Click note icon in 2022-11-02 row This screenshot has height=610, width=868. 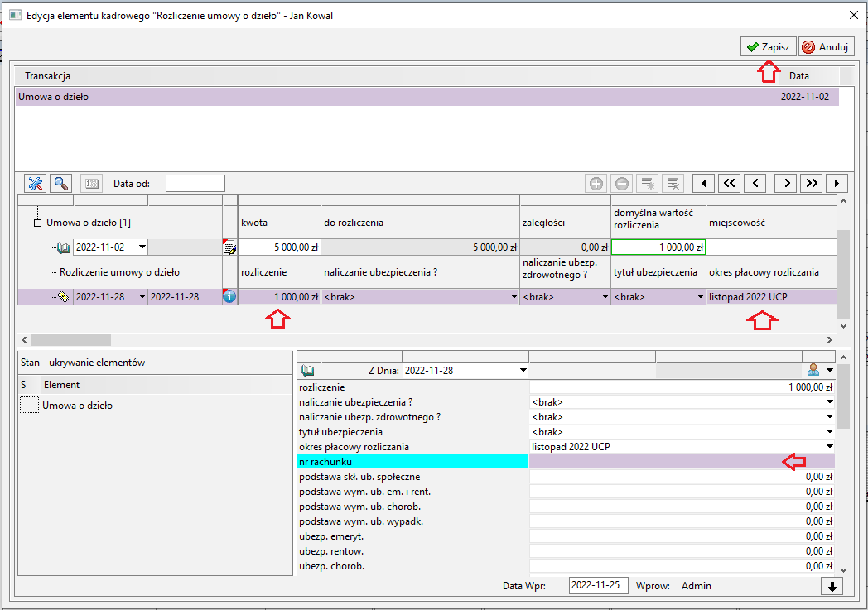229,247
